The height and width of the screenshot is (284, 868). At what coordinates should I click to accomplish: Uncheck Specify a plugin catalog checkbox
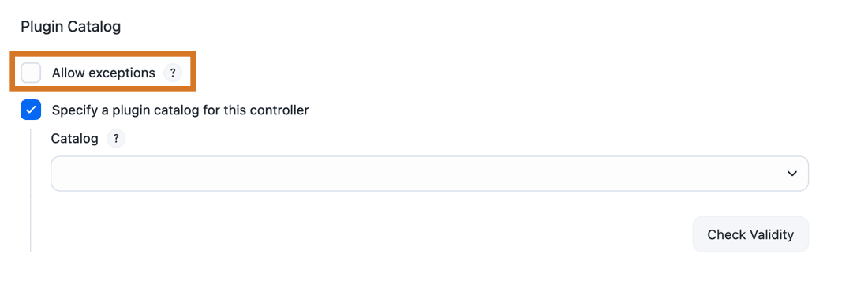pos(31,110)
